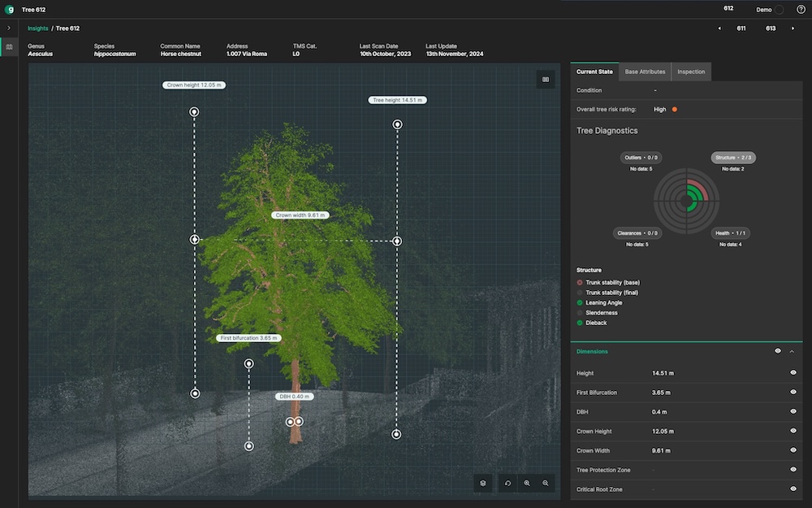Select the left handle of Crown width line

[194, 239]
